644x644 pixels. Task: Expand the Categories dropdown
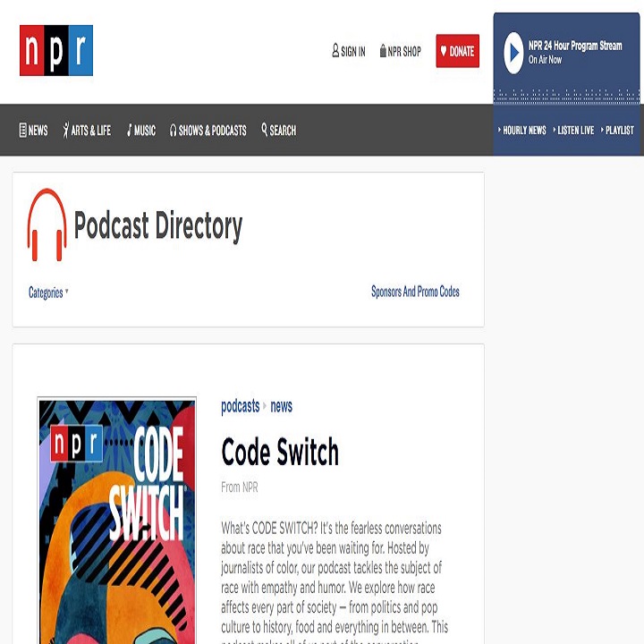coord(48,292)
